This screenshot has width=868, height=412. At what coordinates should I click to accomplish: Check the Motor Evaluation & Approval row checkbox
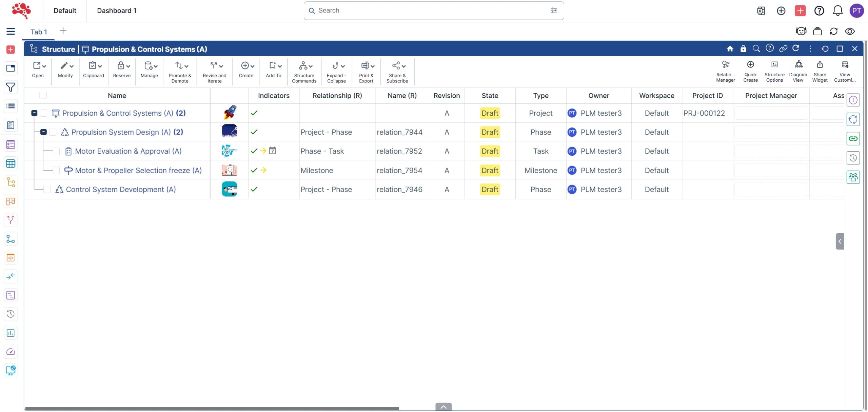pyautogui.click(x=56, y=152)
